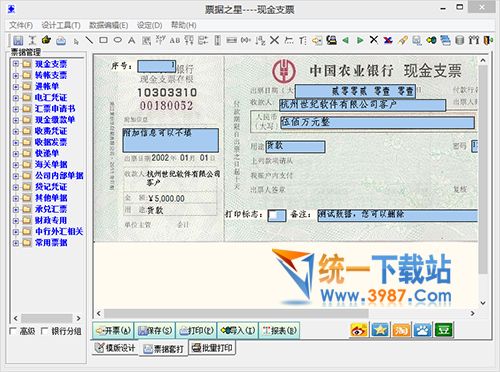Click the red-blue X toolbar icon
This screenshot has height=372, width=500.
(388, 41)
